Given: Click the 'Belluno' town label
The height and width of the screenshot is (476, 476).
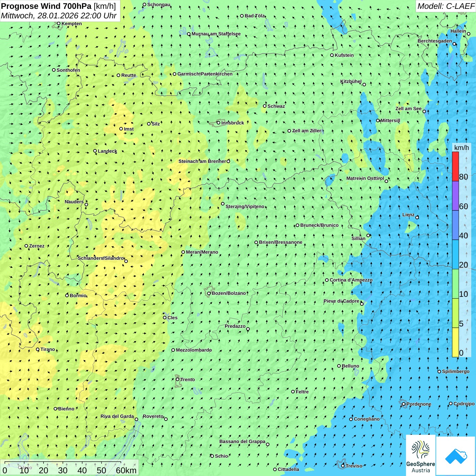Looking at the screenshot, I should pos(350,366).
